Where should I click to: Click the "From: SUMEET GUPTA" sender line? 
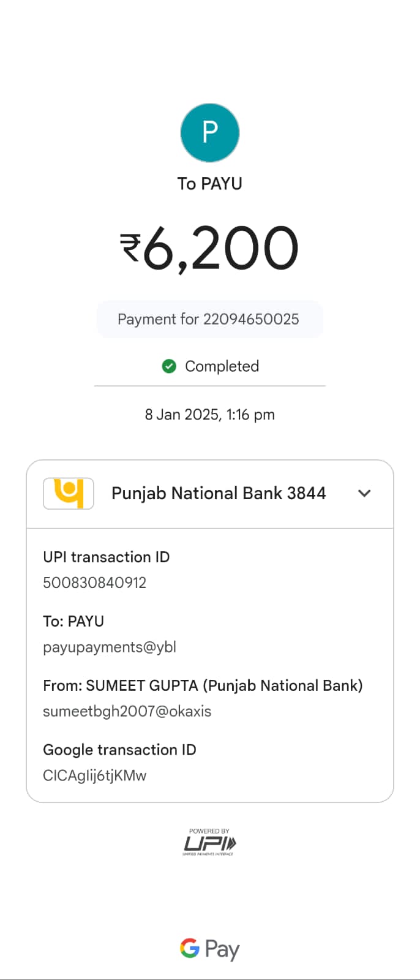coord(203,685)
